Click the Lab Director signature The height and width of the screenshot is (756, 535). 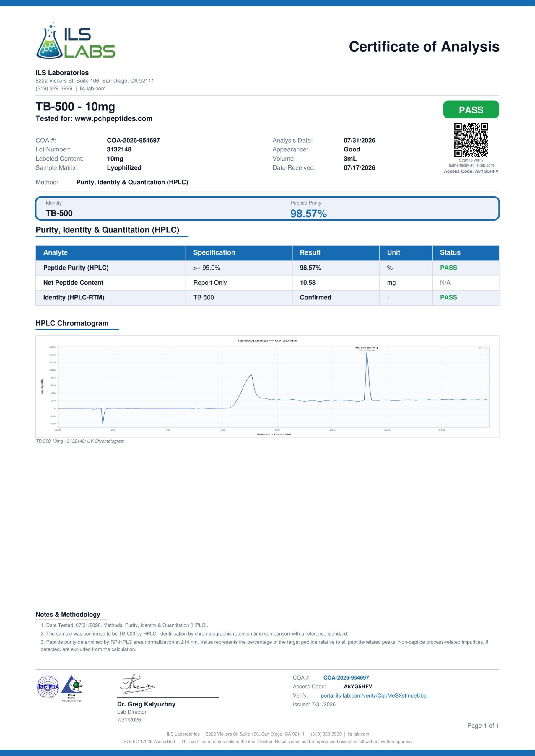(x=137, y=684)
